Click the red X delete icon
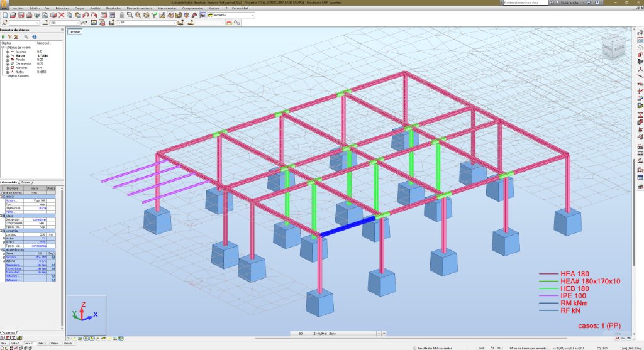 (61, 15)
